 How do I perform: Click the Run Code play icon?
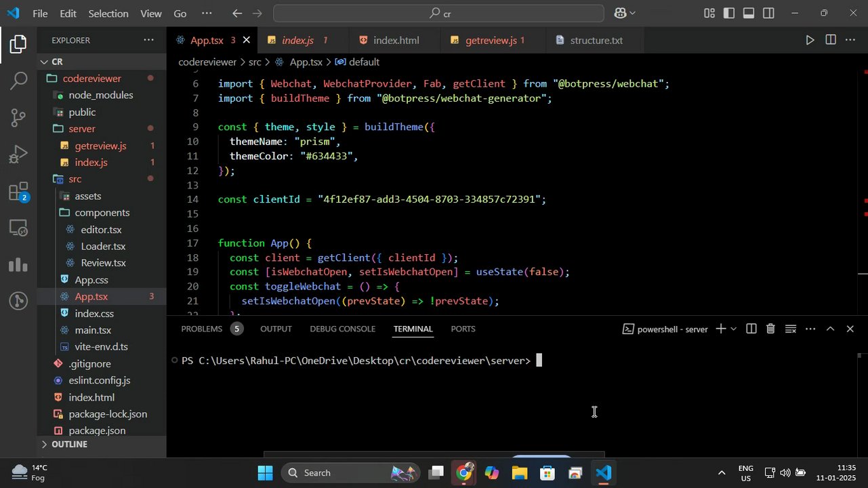(810, 41)
